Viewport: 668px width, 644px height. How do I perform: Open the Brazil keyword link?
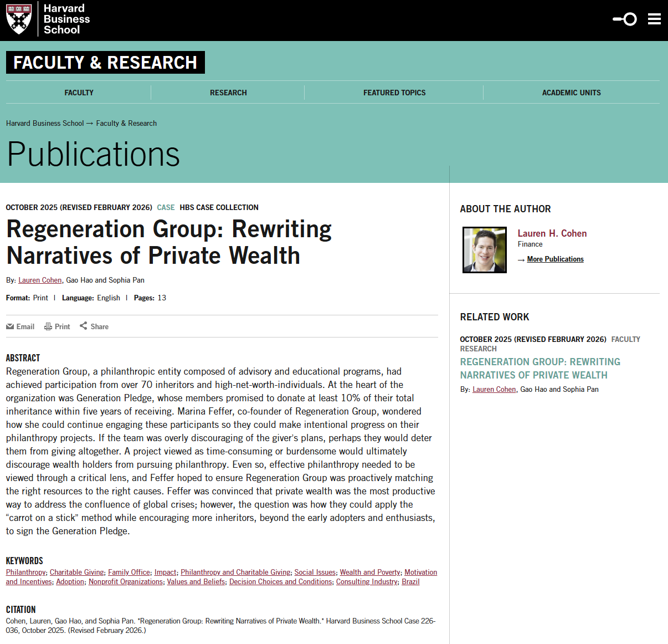410,582
